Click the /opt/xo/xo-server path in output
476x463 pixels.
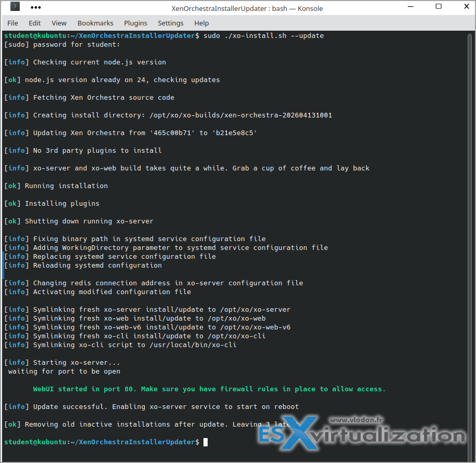(255, 310)
